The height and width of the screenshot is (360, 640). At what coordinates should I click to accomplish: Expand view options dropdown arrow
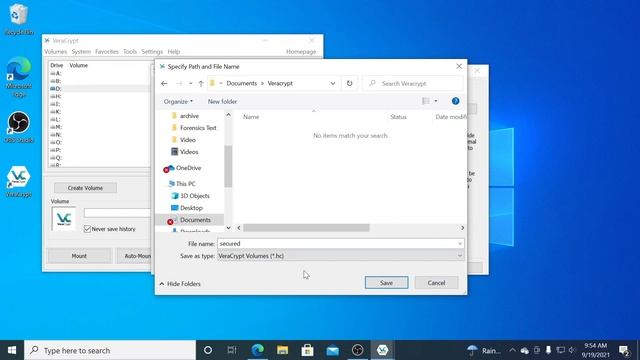click(436, 101)
